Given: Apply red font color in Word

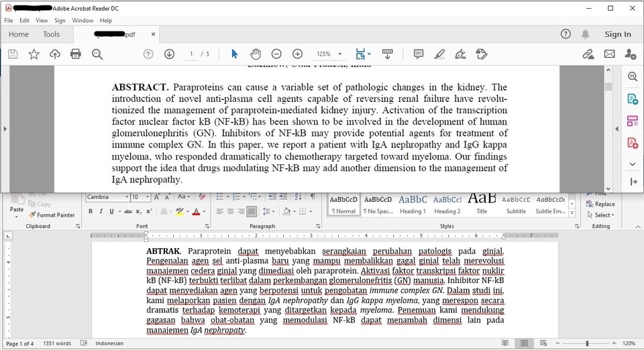Looking at the screenshot, I should (197, 211).
